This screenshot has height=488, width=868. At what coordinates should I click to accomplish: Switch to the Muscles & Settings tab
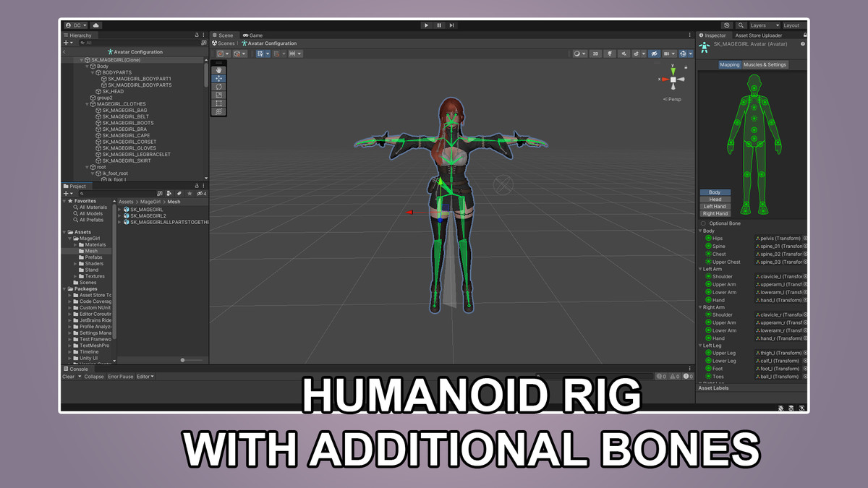coord(765,64)
